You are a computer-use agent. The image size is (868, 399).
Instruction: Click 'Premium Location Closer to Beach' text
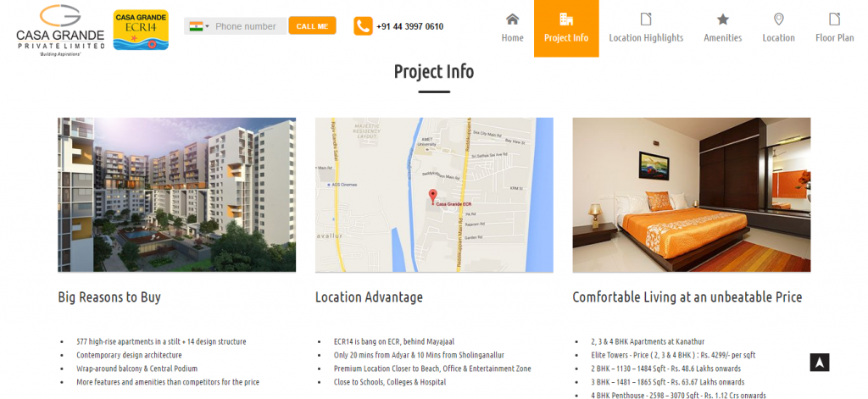(432, 369)
